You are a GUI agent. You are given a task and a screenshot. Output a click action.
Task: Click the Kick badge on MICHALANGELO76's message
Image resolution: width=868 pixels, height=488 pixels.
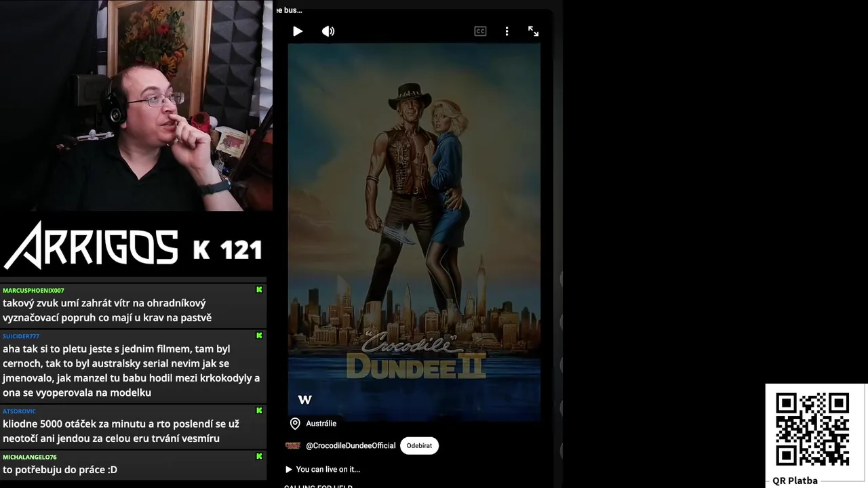[x=259, y=457]
